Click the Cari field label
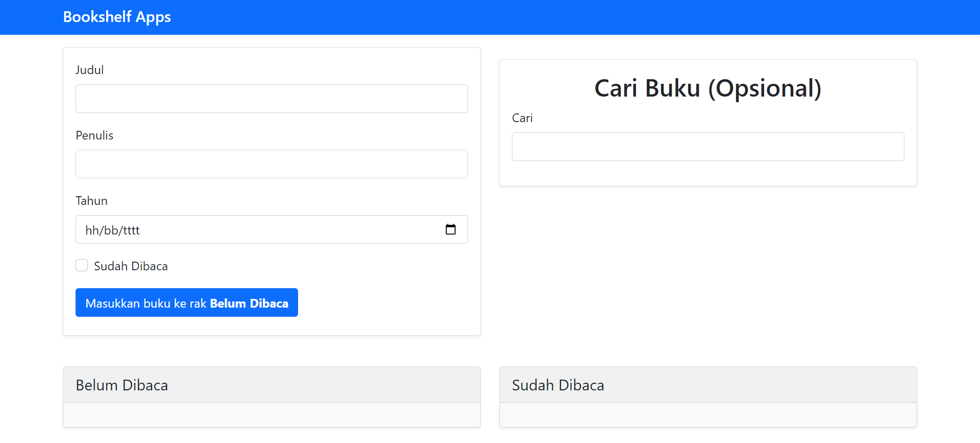The image size is (980, 443). pos(522,118)
